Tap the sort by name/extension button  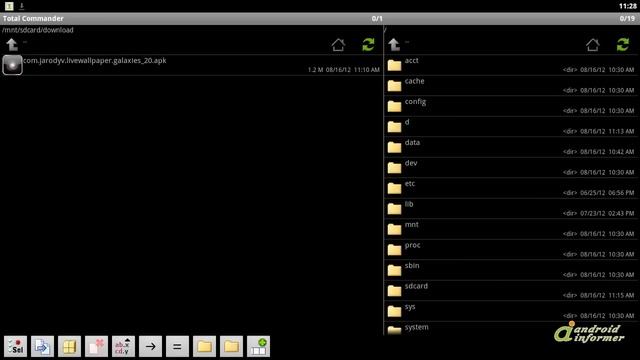coord(123,347)
